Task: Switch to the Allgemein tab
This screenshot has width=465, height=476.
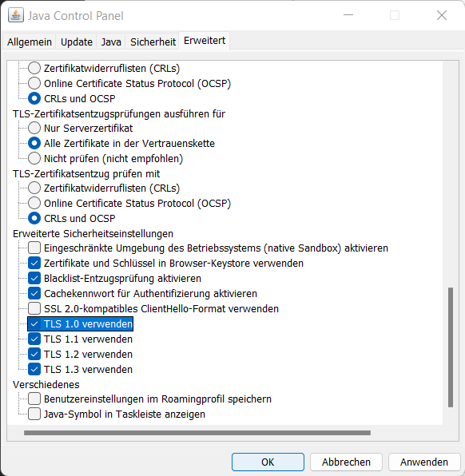Action: coord(30,42)
